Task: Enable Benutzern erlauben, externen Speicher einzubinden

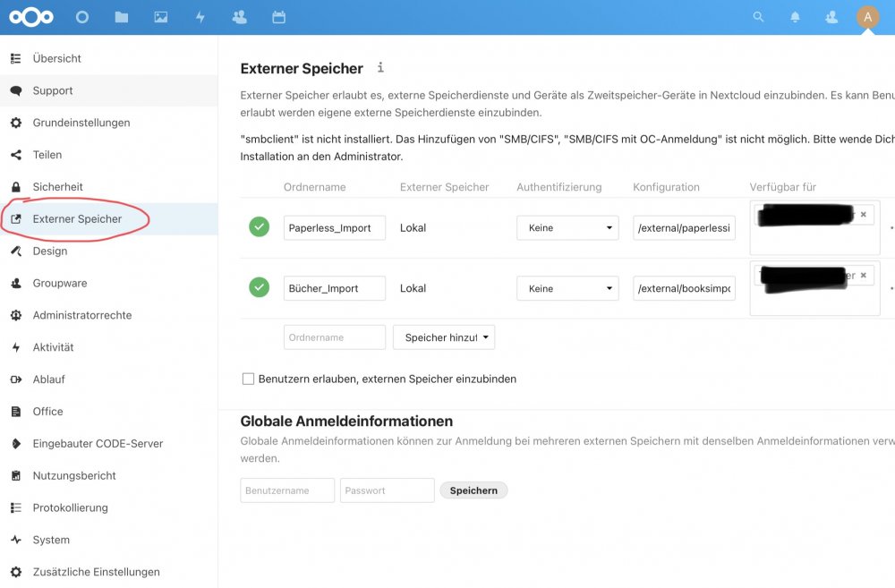Action: coord(248,379)
